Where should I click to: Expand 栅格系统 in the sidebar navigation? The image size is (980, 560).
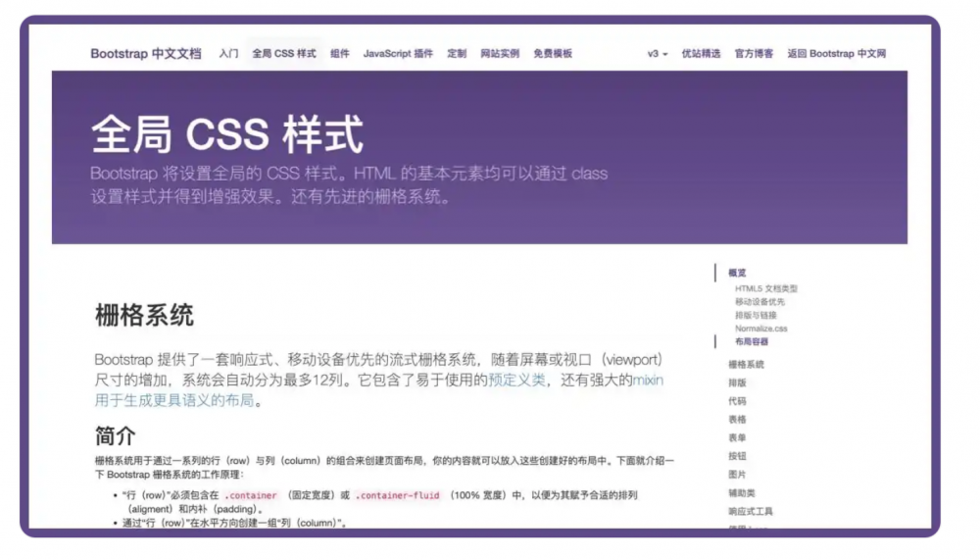(746, 365)
